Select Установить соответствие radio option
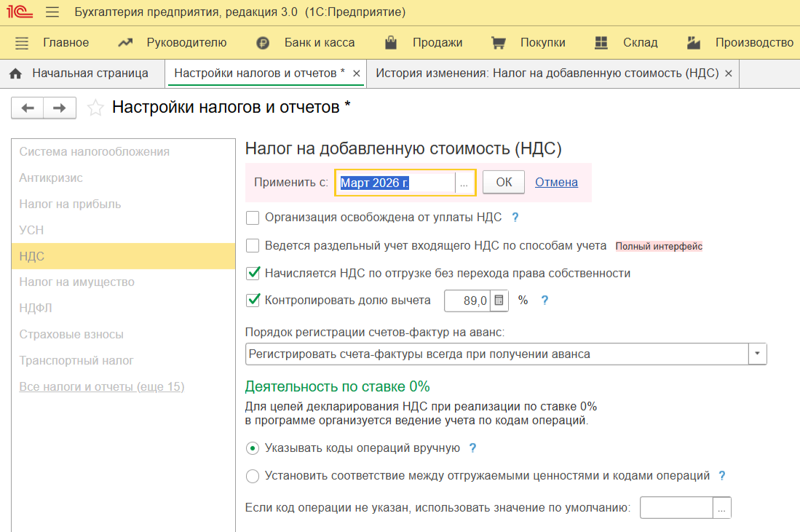Screen dimensions: 800x532 tap(253, 477)
